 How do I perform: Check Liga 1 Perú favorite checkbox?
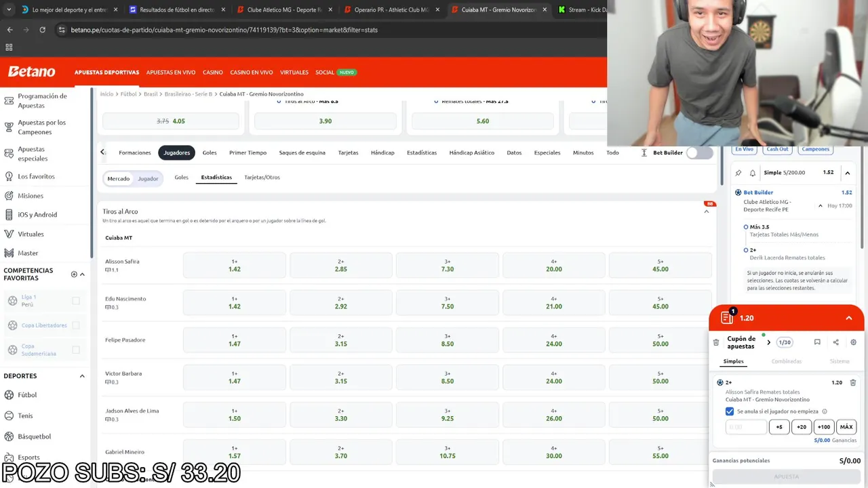click(76, 301)
